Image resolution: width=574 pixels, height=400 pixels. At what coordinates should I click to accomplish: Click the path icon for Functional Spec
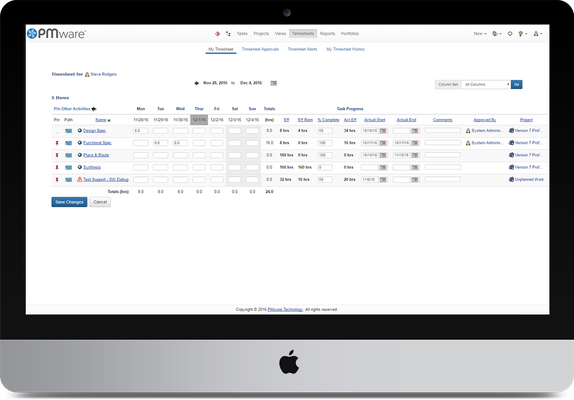tap(68, 143)
